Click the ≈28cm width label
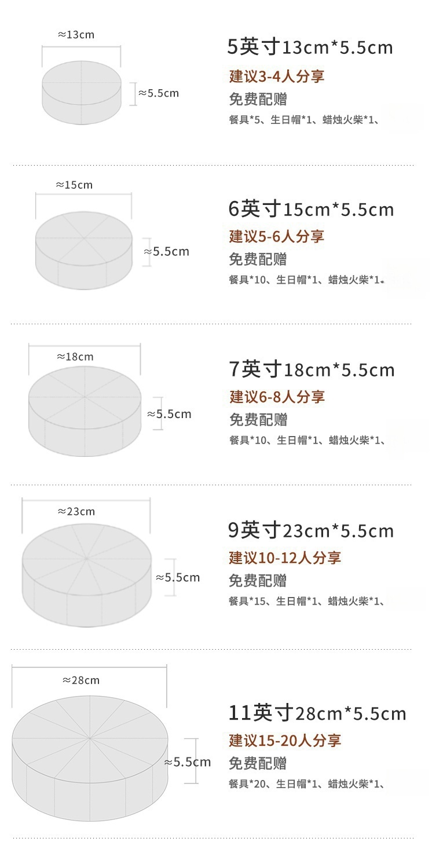The width and height of the screenshot is (432, 868). (x=81, y=680)
